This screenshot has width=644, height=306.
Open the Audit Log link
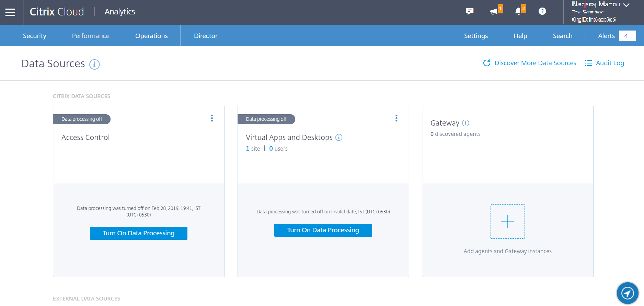[610, 63]
